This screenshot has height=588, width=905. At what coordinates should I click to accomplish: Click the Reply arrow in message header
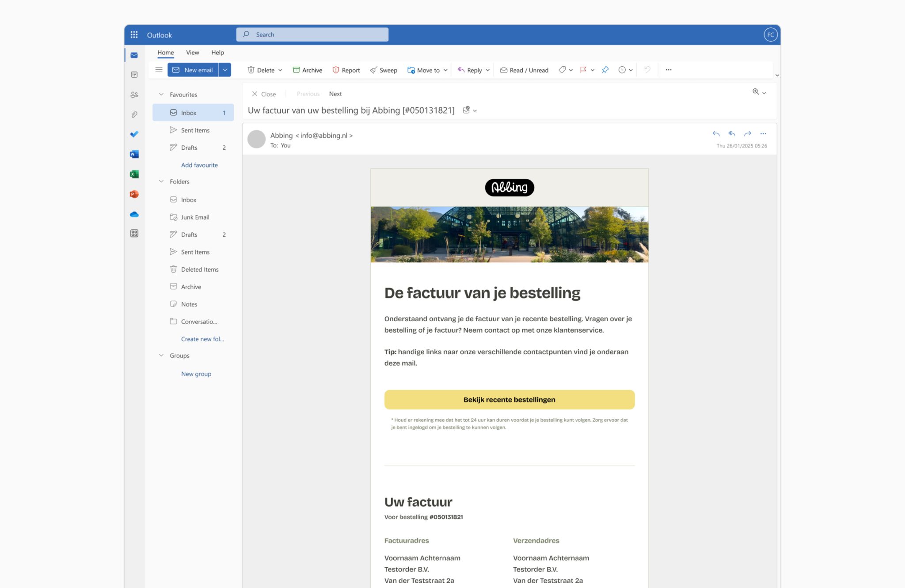click(716, 133)
